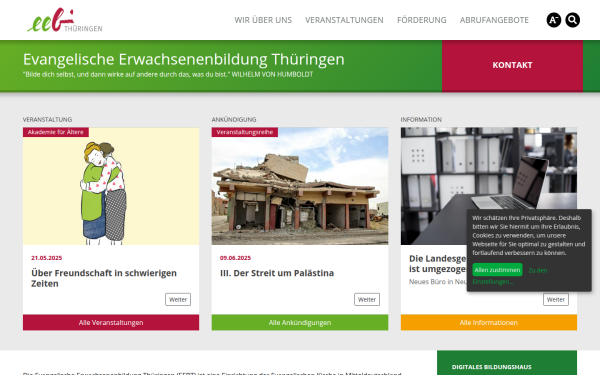
Task: Click the Wilhelm von Humboldt quote
Action: coord(168,74)
